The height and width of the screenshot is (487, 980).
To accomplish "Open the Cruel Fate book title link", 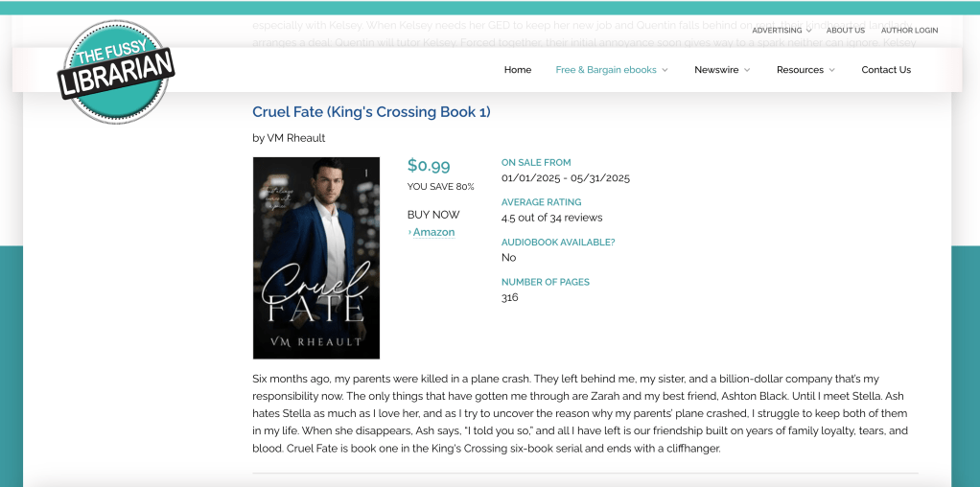I will point(371,112).
